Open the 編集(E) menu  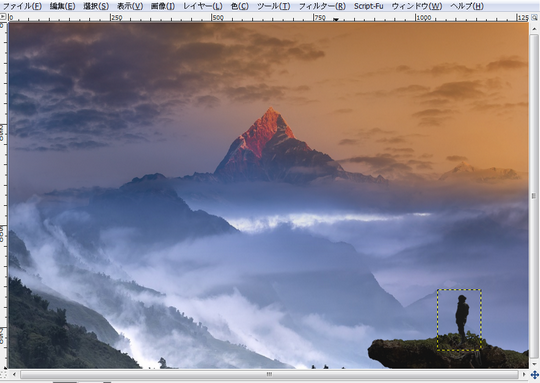point(62,6)
